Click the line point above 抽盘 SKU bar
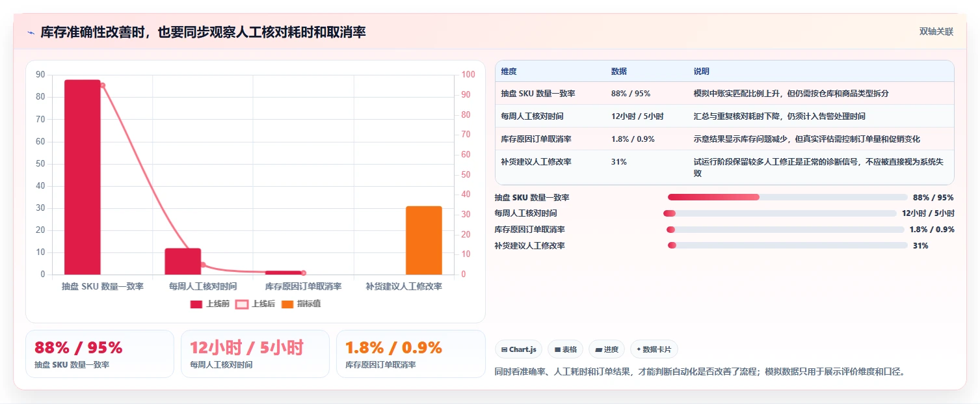980x404 pixels. [x=103, y=85]
